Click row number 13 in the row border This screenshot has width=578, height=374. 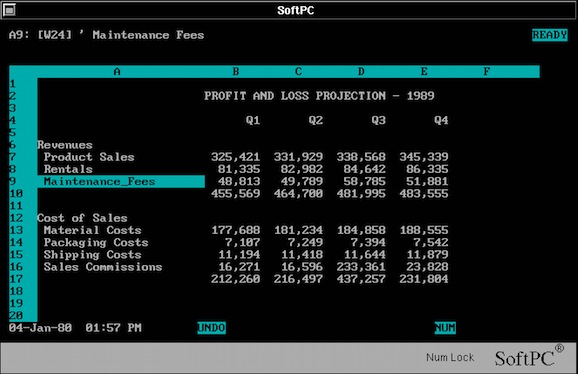coord(16,230)
